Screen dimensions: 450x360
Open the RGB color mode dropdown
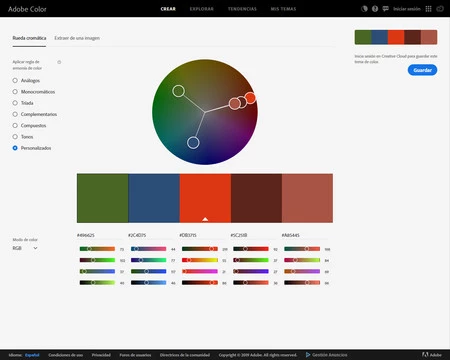[25, 248]
